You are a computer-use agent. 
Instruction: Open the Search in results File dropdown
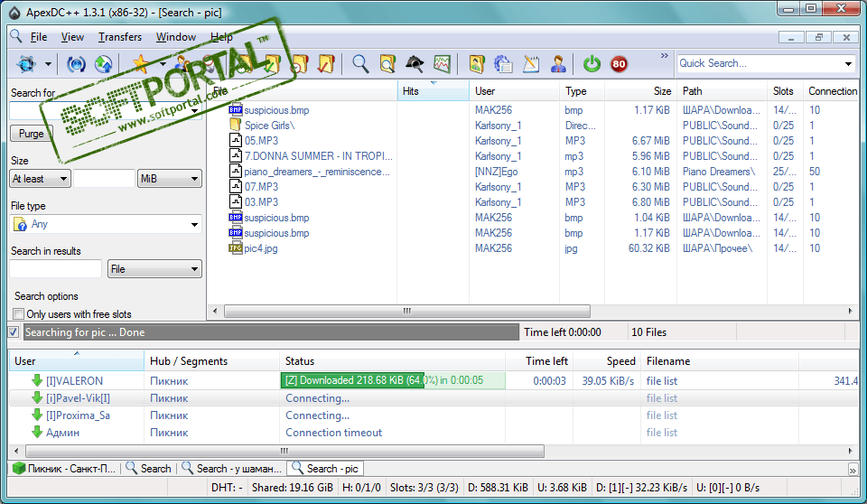click(x=154, y=269)
